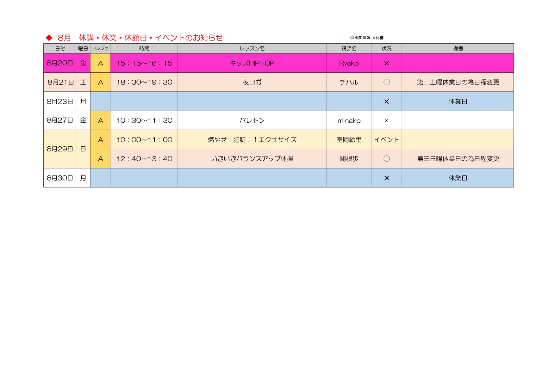Click the '×休講' legend text
Viewport: 555px width, 392px height.
[378, 38]
